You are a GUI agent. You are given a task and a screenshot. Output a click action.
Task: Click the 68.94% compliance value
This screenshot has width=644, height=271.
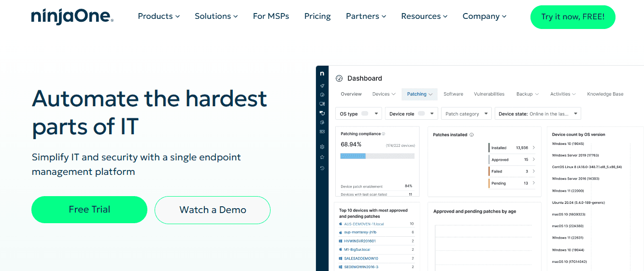(351, 144)
